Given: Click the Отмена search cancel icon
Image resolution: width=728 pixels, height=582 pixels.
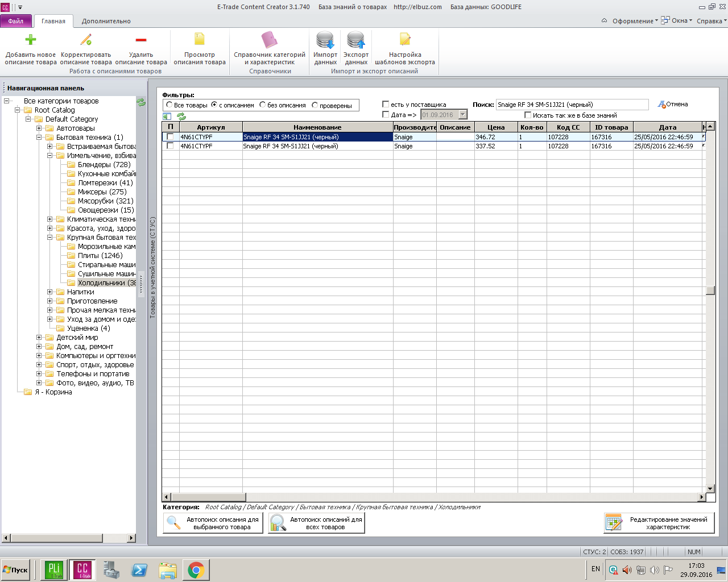Looking at the screenshot, I should click(662, 105).
